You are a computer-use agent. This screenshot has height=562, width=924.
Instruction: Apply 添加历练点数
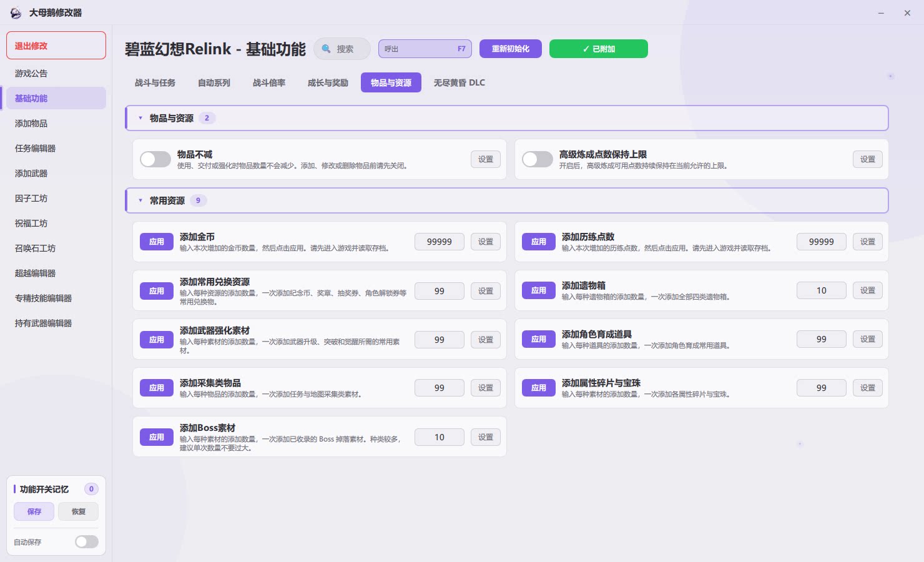(x=539, y=242)
